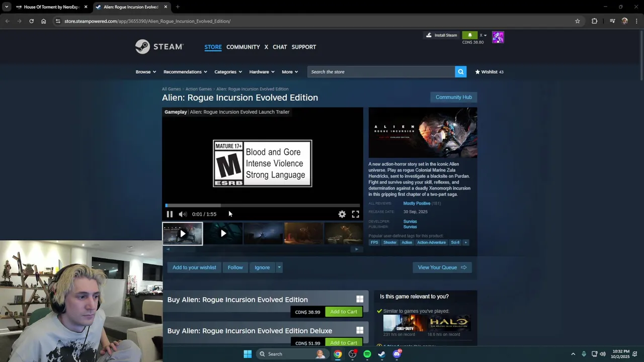Screen dimensions: 644x362
Task: Reload the page
Action: [31, 21]
